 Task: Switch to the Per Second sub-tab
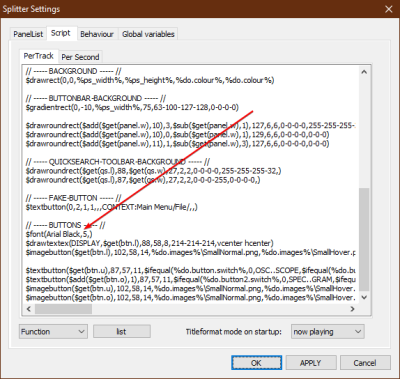[x=80, y=57]
